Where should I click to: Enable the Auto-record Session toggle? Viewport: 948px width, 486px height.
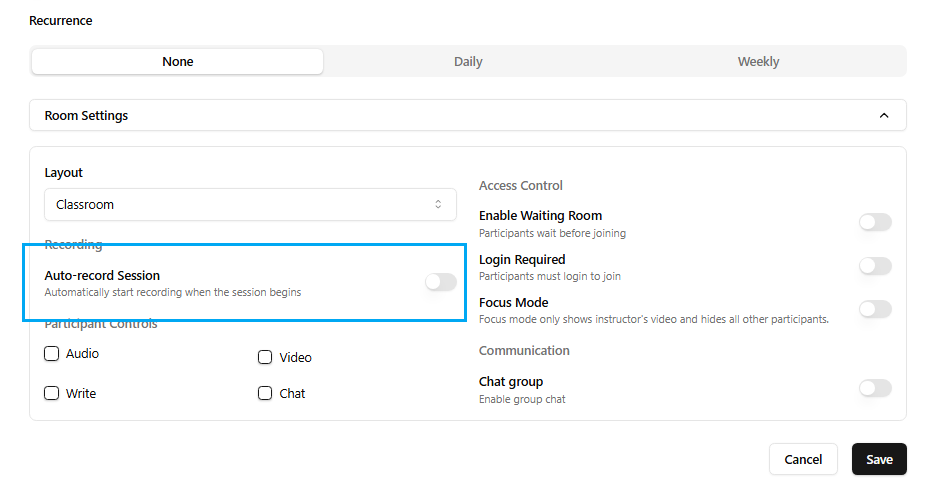[440, 282]
